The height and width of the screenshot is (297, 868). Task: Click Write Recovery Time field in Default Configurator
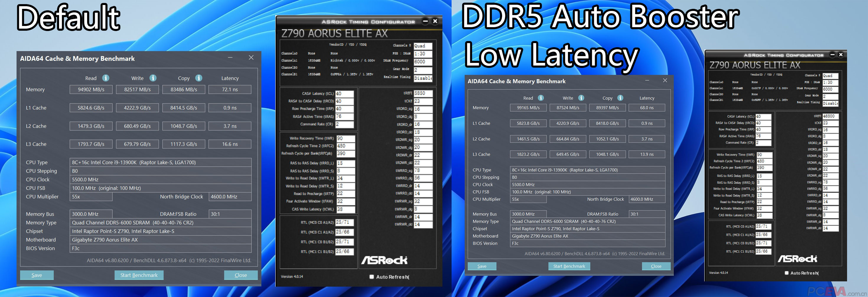coord(345,138)
